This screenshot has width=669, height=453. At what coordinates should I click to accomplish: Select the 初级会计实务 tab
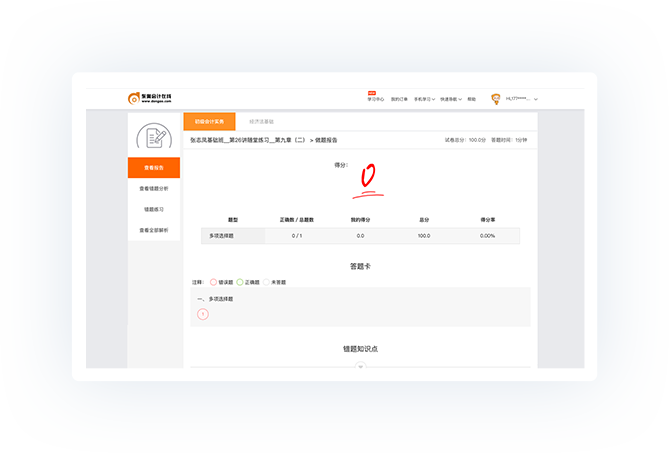[x=209, y=121]
